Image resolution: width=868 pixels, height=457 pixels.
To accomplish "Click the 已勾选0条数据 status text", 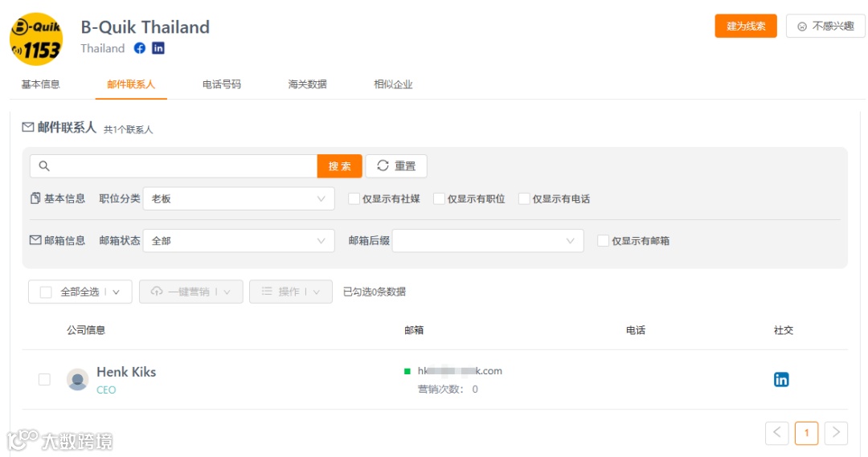I will click(375, 292).
